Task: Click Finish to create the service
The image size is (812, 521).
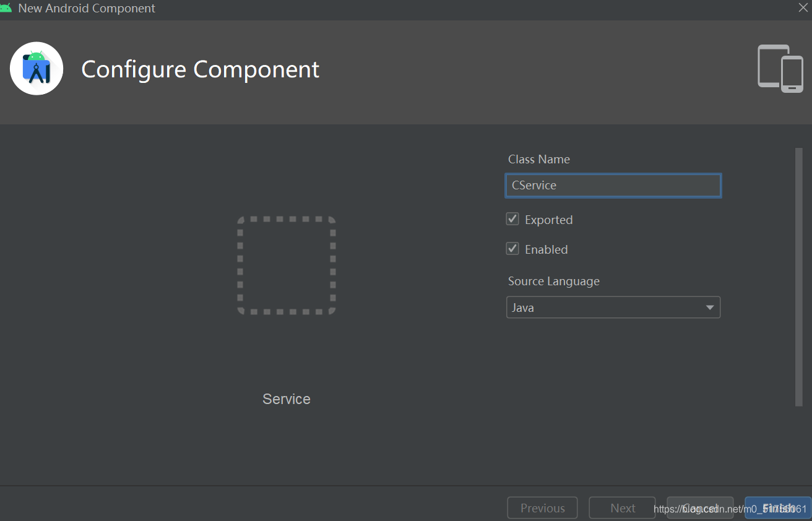Action: coord(778,508)
